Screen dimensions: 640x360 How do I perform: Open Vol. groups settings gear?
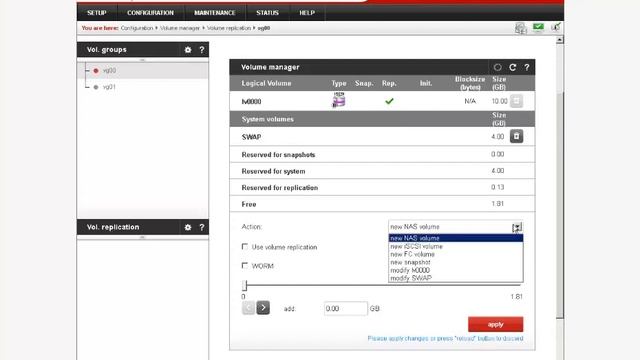click(188, 50)
